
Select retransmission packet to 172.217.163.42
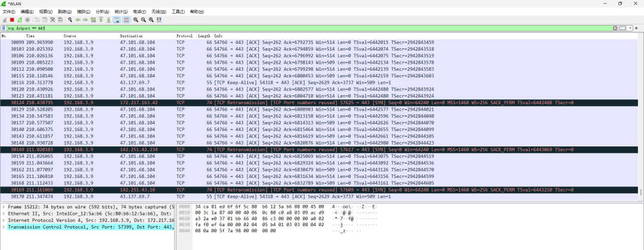coord(239,102)
